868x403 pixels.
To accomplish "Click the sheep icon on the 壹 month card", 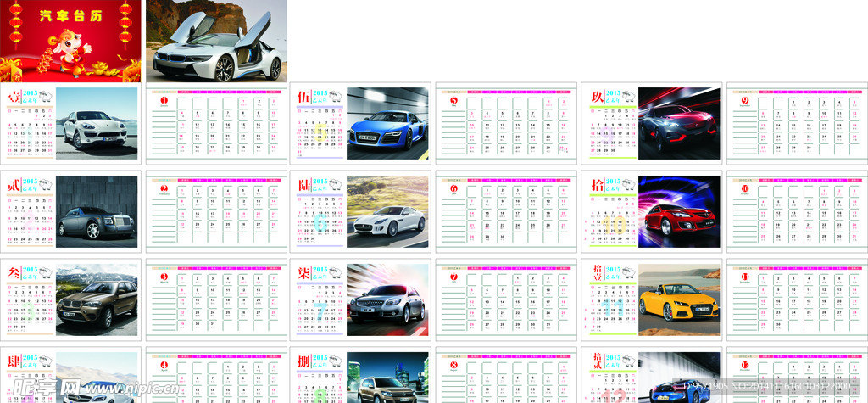I will (46, 96).
